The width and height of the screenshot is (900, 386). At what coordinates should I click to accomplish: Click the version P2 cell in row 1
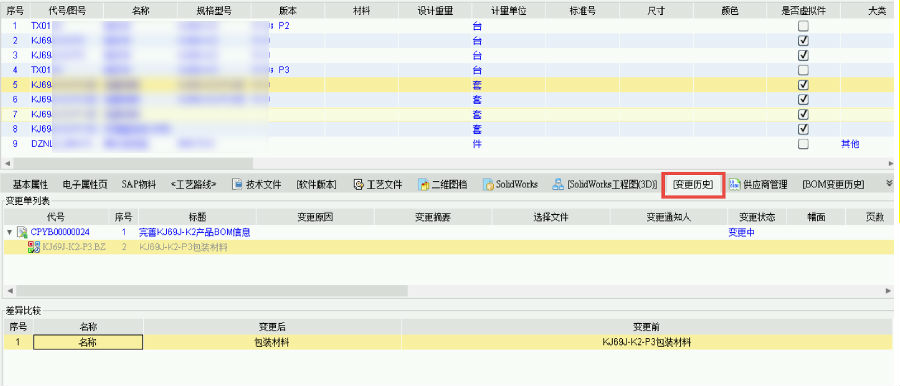[284, 26]
